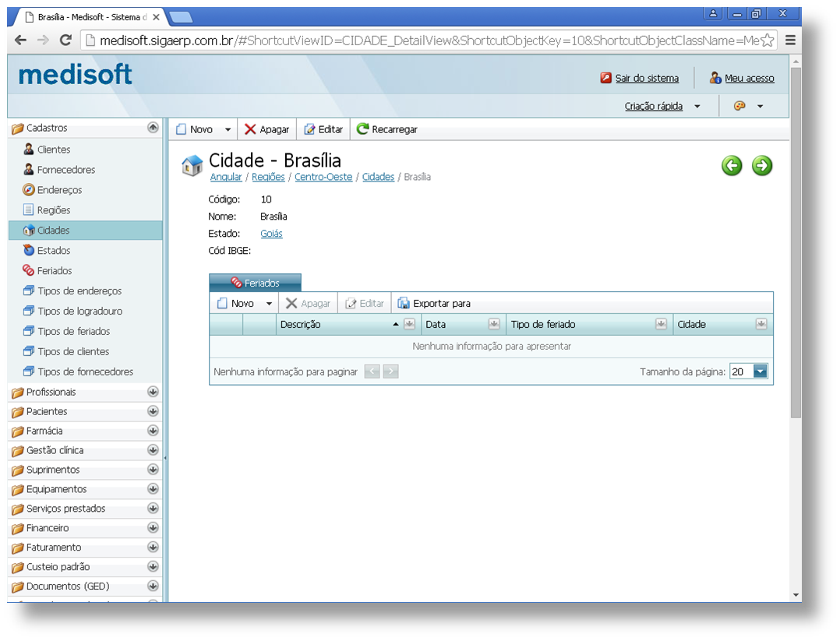
Task: Click the browser address bar
Action: tap(428, 41)
